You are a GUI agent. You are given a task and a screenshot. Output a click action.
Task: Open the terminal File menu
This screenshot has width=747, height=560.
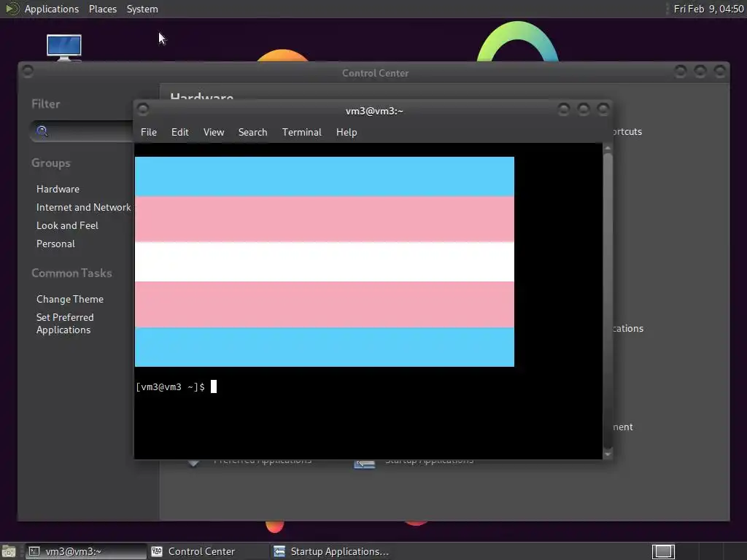pos(149,132)
